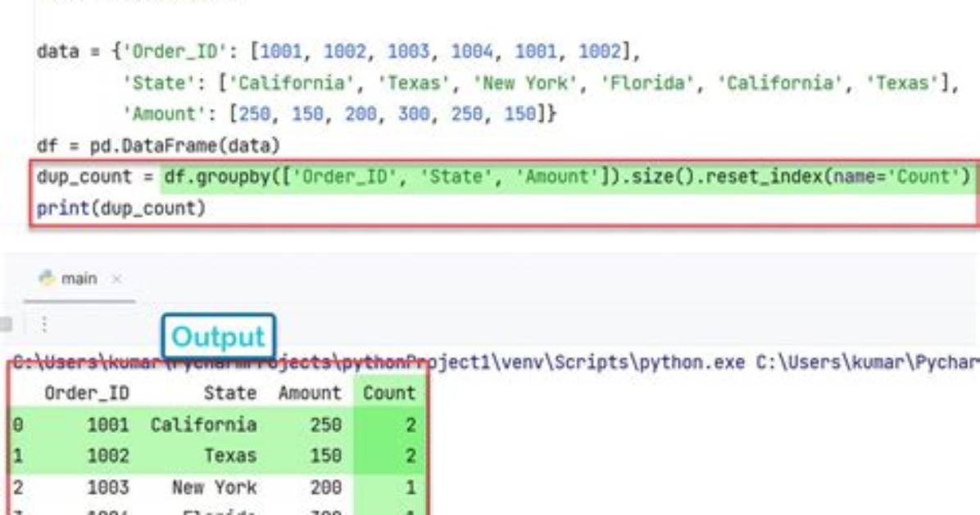
Task: Select 'Florida' in the State list
Action: (647, 83)
